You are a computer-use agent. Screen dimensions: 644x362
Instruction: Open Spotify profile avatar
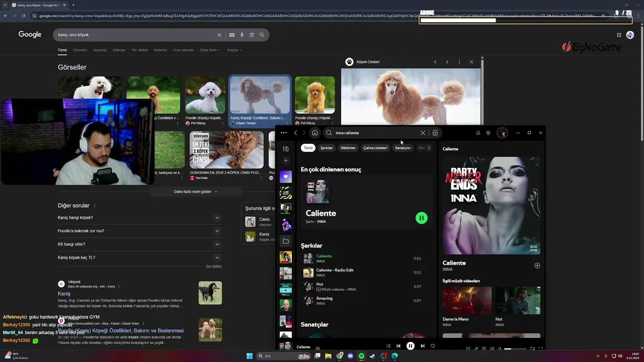pos(502,133)
